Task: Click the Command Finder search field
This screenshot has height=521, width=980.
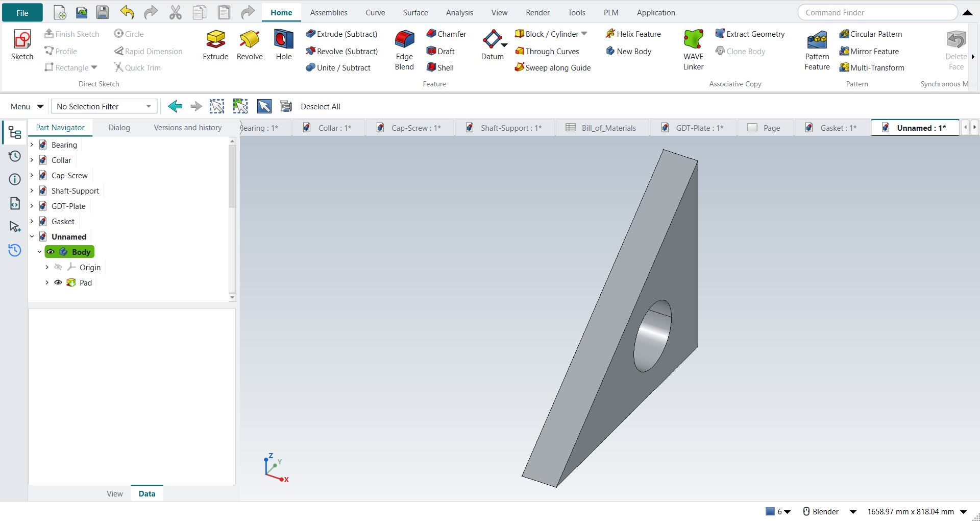Action: (x=877, y=13)
